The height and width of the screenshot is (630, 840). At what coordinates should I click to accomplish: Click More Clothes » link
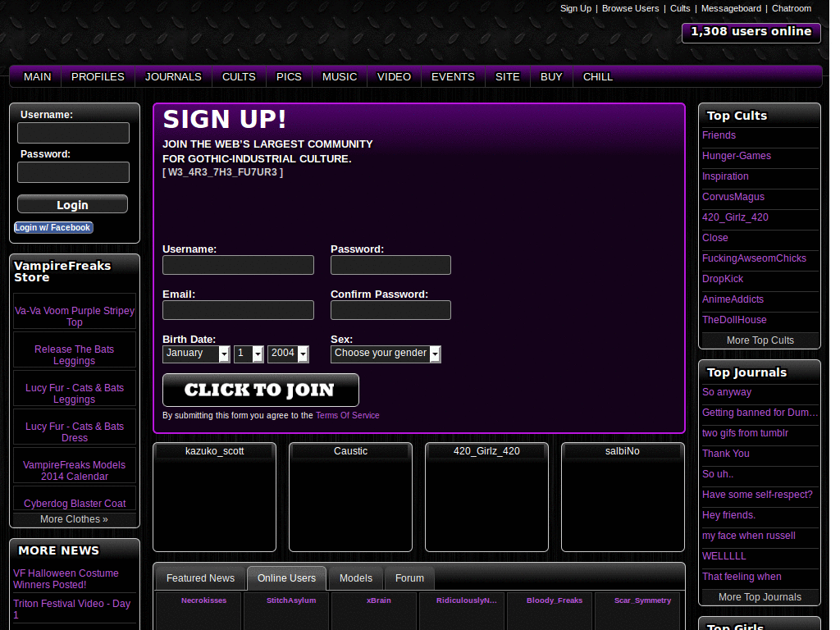74,519
